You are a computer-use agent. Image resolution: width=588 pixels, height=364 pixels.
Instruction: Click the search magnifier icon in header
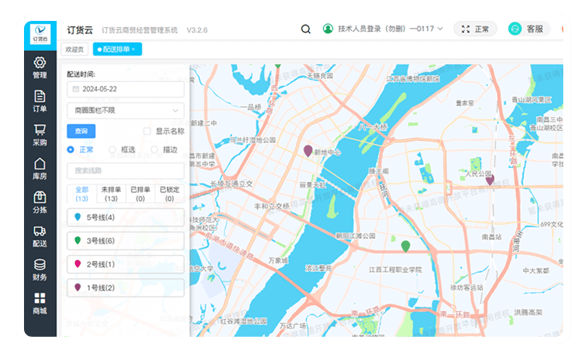pyautogui.click(x=306, y=29)
